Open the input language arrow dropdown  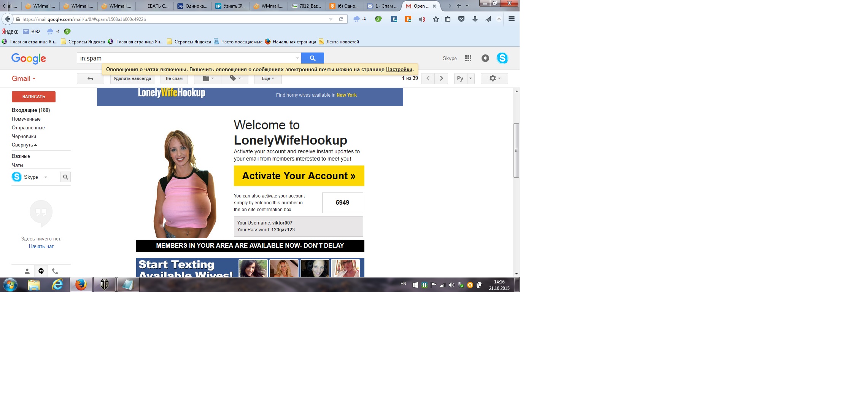(x=471, y=78)
